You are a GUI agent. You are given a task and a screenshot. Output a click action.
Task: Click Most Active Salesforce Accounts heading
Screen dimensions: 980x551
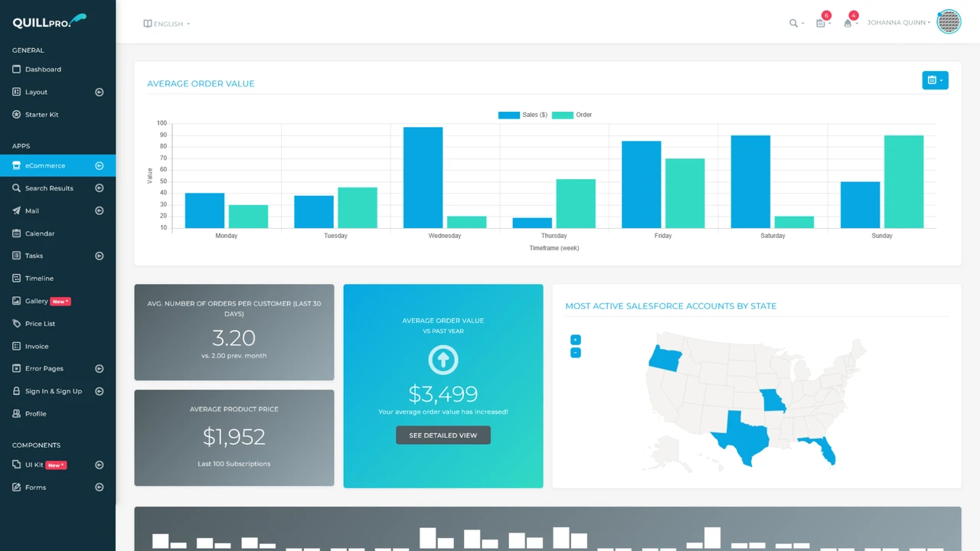pyautogui.click(x=671, y=306)
